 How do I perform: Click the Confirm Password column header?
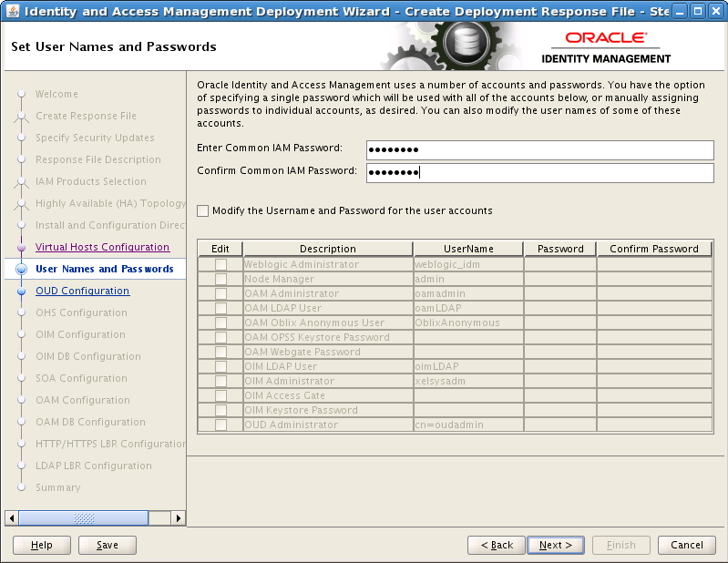click(654, 249)
